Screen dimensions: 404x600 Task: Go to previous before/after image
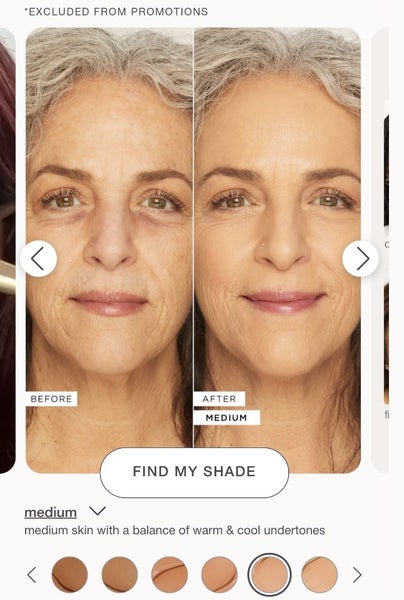pos(39,259)
